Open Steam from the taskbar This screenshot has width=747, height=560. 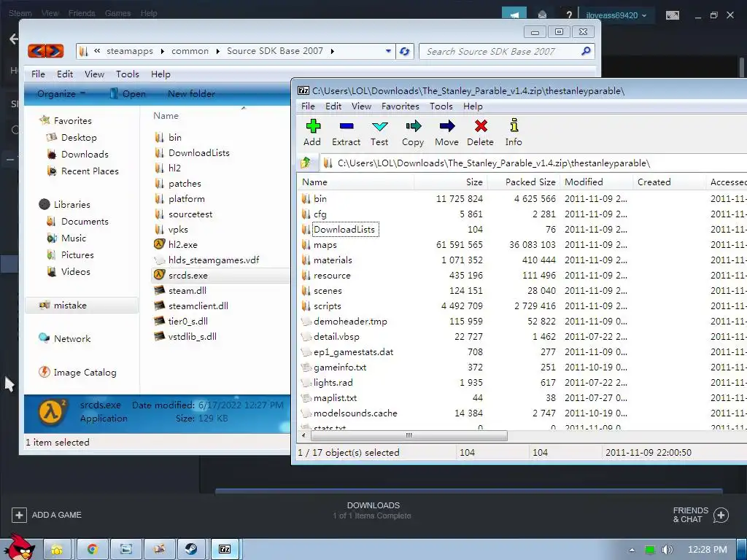point(191,550)
